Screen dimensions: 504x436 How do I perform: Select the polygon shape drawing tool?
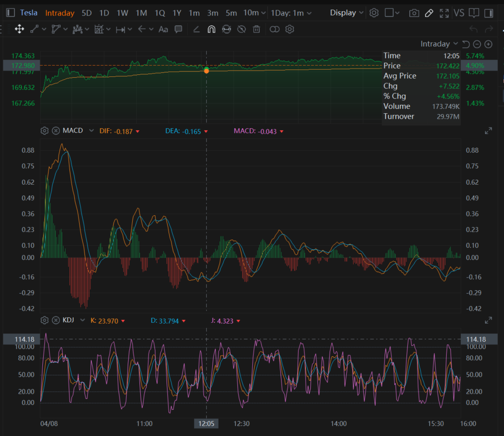[56, 29]
